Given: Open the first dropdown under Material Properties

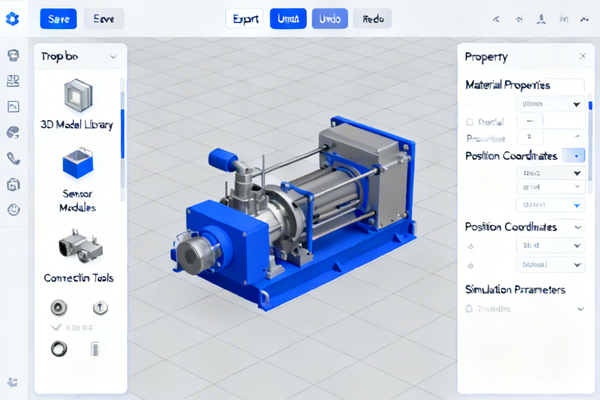Looking at the screenshot, I should point(550,104).
